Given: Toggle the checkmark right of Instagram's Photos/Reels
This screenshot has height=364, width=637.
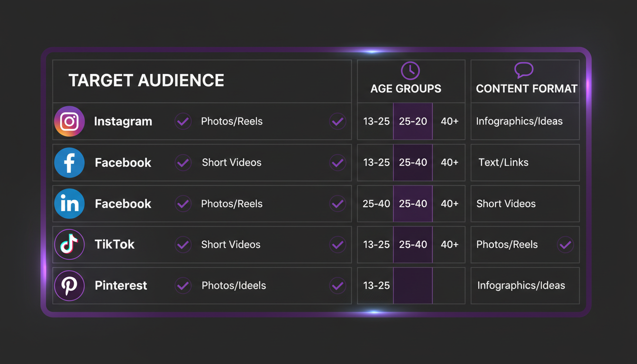Looking at the screenshot, I should click(337, 121).
